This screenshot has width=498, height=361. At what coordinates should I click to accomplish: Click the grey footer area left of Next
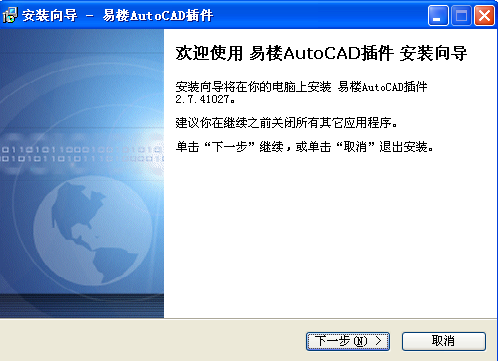coord(152,341)
